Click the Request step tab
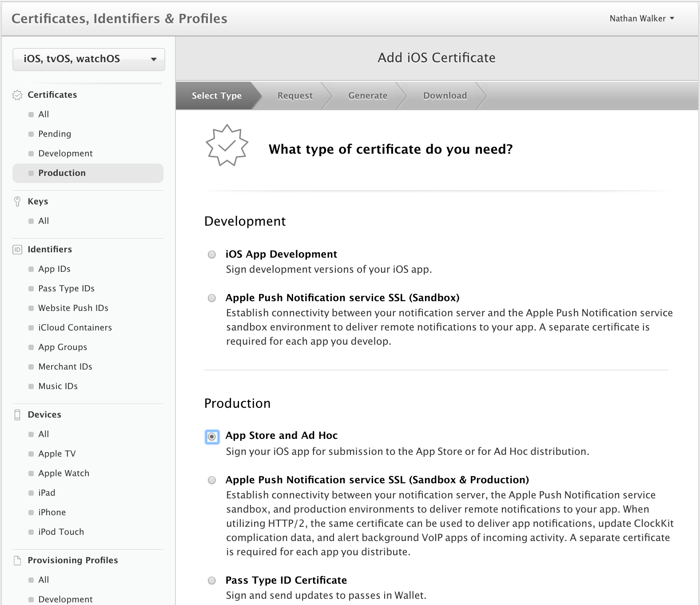 (295, 96)
